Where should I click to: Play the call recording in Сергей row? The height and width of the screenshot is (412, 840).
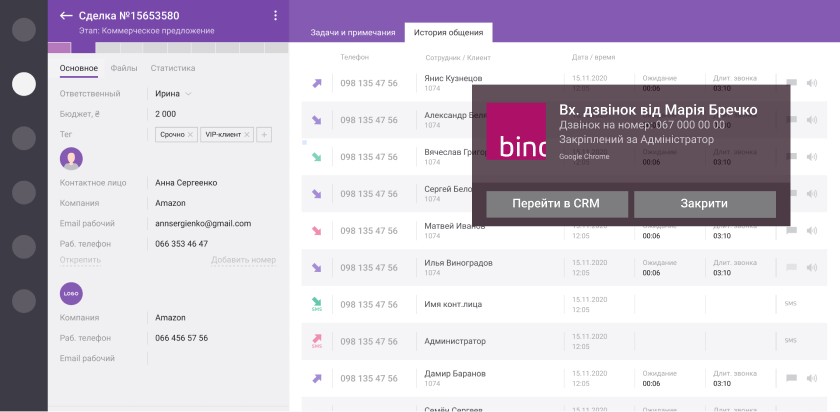click(x=812, y=193)
